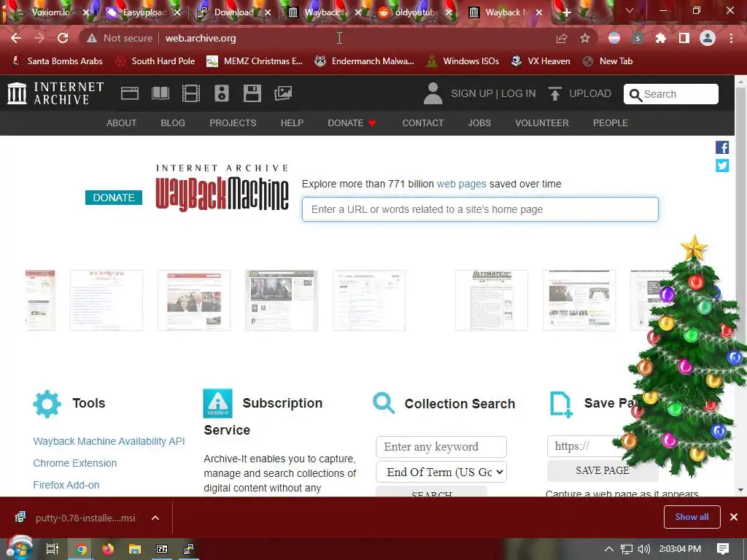This screenshot has width=747, height=560.
Task: Open the texts book icon
Action: [x=160, y=93]
